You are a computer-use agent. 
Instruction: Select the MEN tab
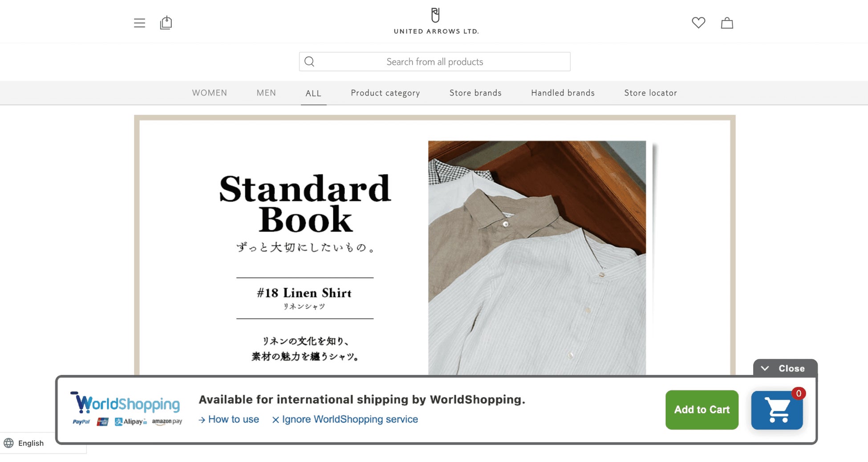point(266,93)
